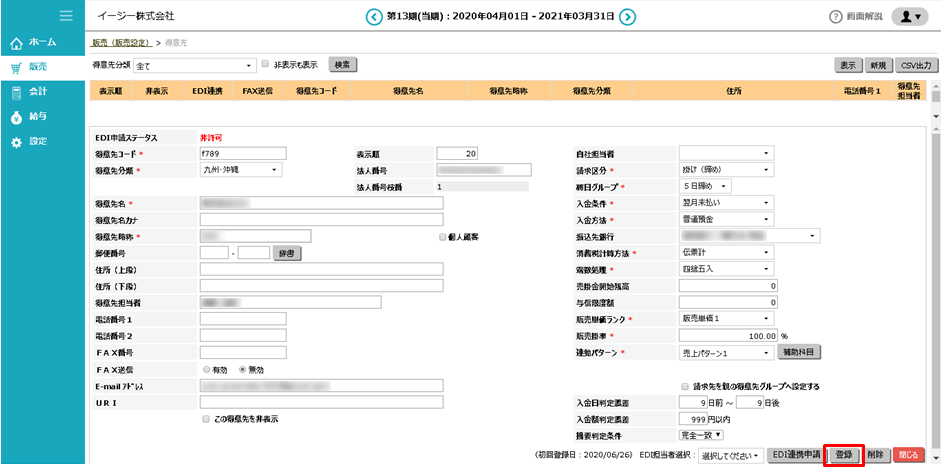
Task: Enable 非表示も表示 checkbox
Action: coord(266,64)
